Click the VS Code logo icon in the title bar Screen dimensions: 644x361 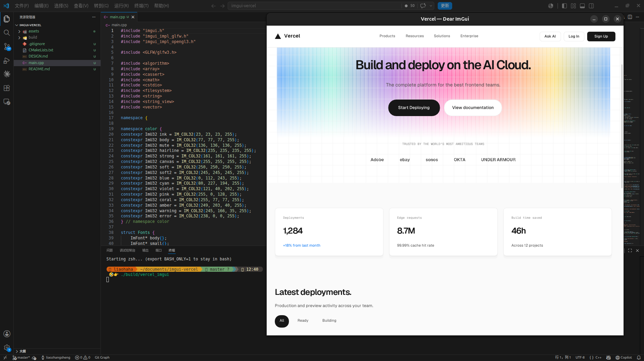tap(6, 6)
